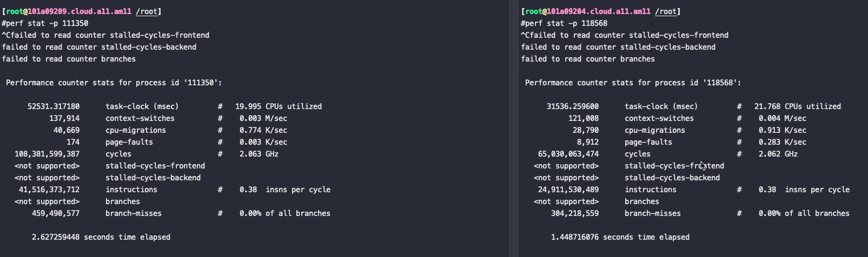Click the vertical divider between terminal panes
The width and height of the screenshot is (868, 257).
click(514, 128)
